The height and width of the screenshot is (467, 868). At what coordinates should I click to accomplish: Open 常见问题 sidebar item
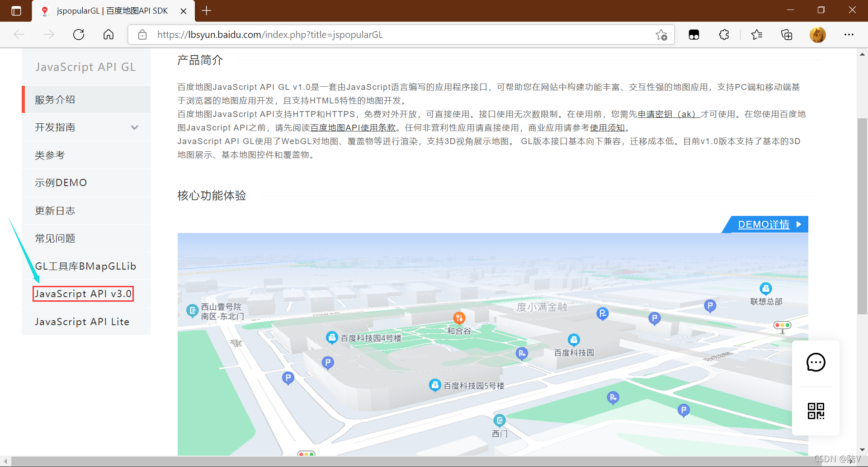tap(86, 238)
